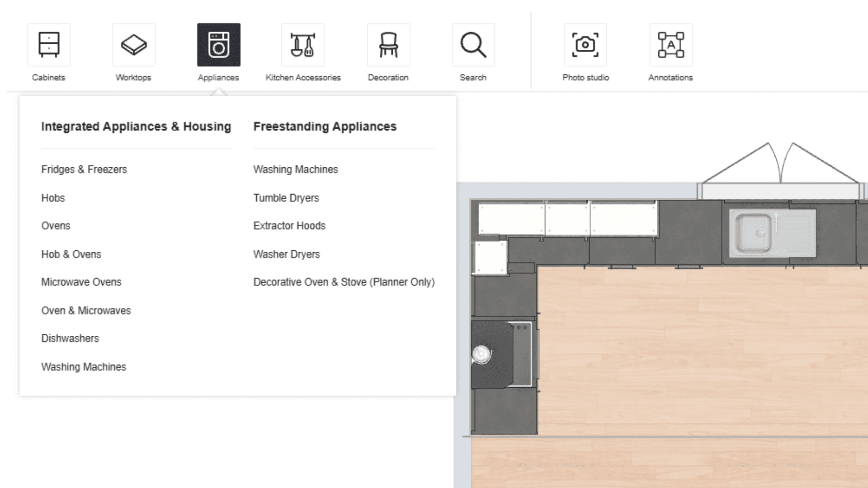Open the Annotations tool icon
This screenshot has width=868, height=488.
671,45
